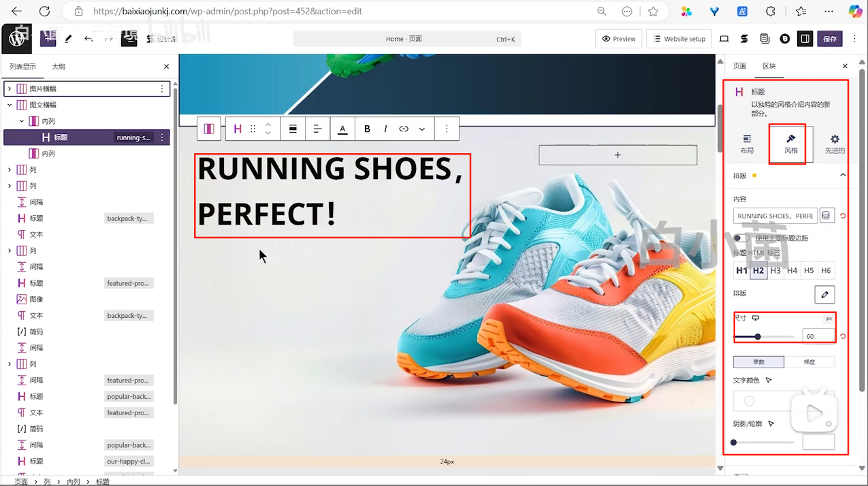Viewport: 868px width, 486px height.
Task: Click the Preview button
Action: pos(618,39)
